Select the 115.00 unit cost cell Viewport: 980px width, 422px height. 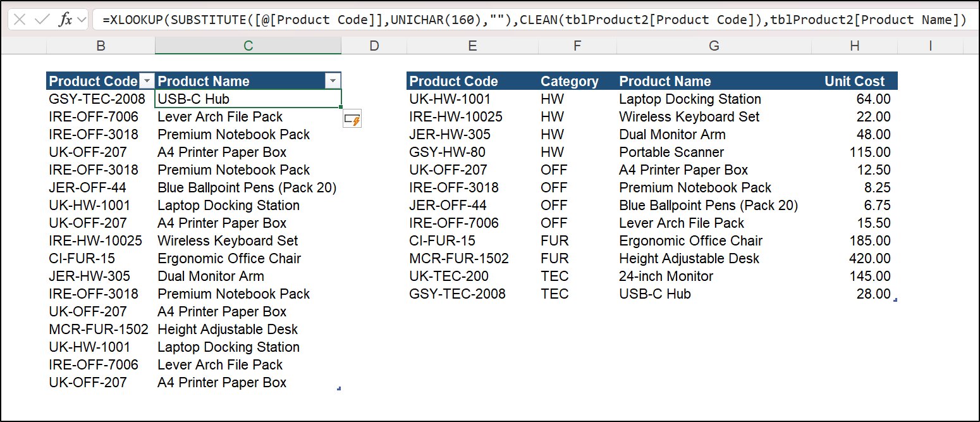pos(855,152)
